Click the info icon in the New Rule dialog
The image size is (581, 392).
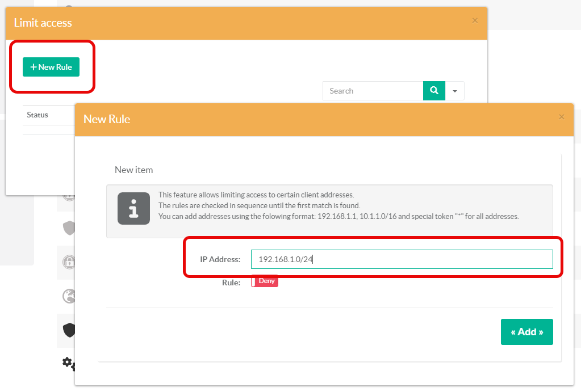click(x=133, y=208)
